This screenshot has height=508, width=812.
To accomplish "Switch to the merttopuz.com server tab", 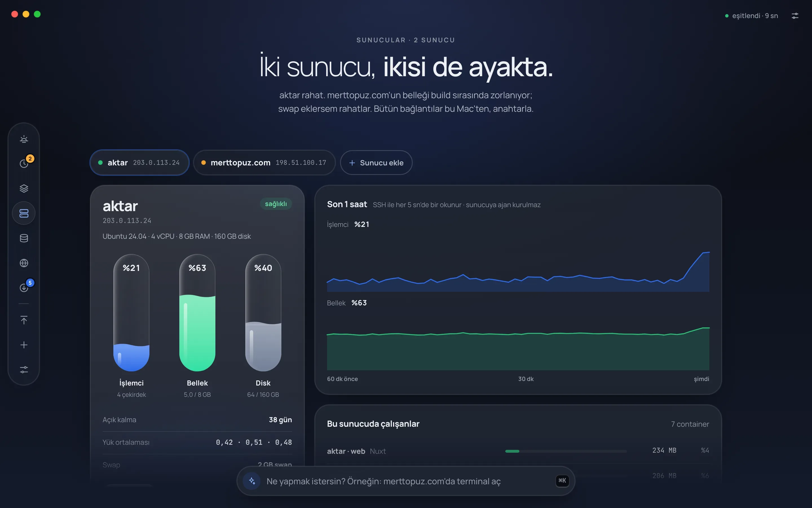I will click(264, 163).
